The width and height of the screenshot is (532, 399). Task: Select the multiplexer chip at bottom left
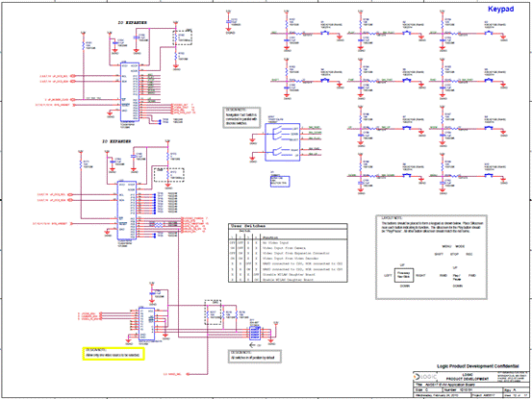(x=146, y=323)
